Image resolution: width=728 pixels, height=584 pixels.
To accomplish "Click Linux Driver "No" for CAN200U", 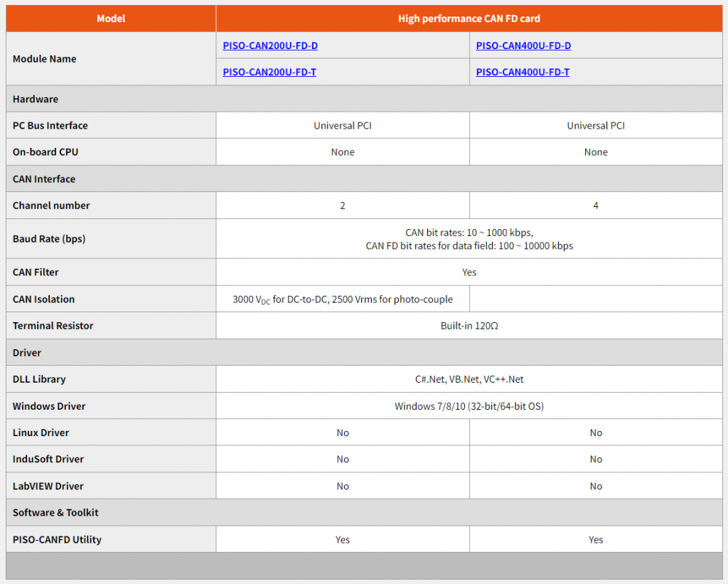I will coord(343,432).
